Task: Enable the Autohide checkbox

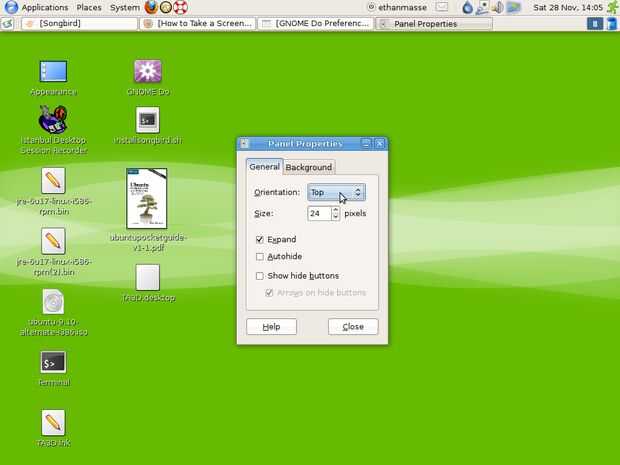Action: pos(259,257)
